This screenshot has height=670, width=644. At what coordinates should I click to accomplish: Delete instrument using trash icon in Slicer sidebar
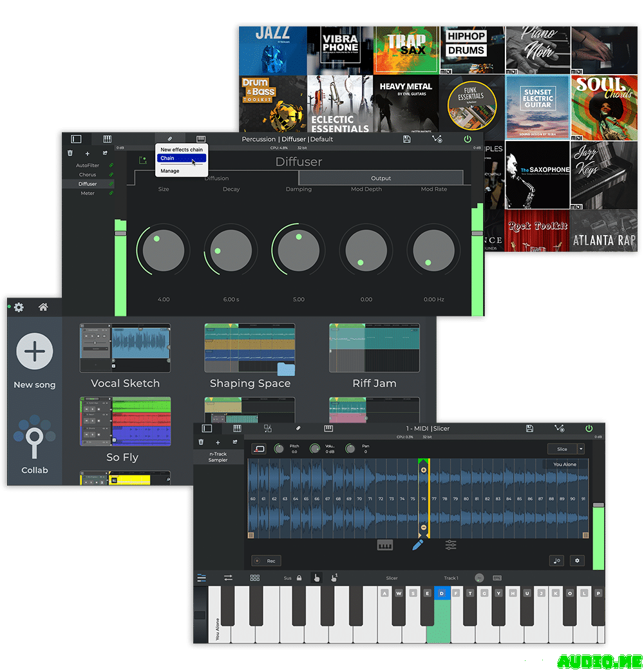pyautogui.click(x=201, y=442)
